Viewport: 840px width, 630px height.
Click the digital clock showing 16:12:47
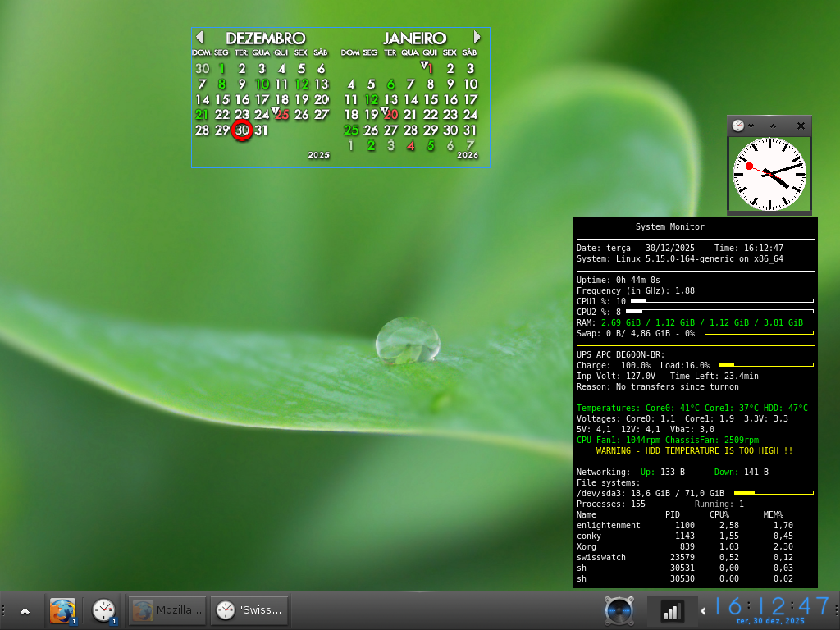tap(771, 606)
